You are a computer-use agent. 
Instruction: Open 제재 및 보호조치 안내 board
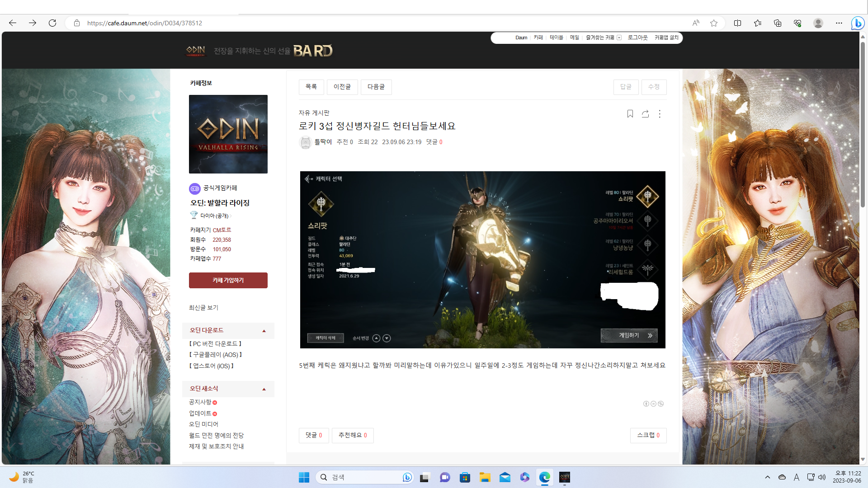click(x=217, y=446)
